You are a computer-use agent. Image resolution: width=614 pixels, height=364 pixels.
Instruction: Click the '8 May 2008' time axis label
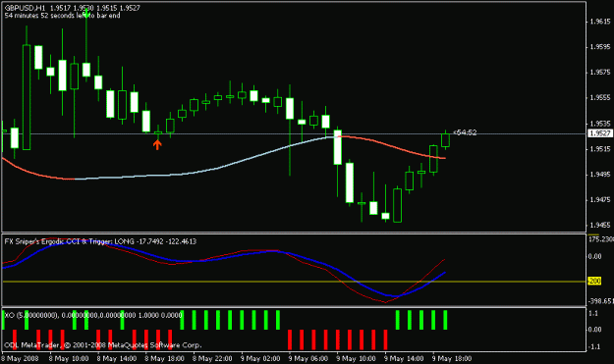coord(21,358)
